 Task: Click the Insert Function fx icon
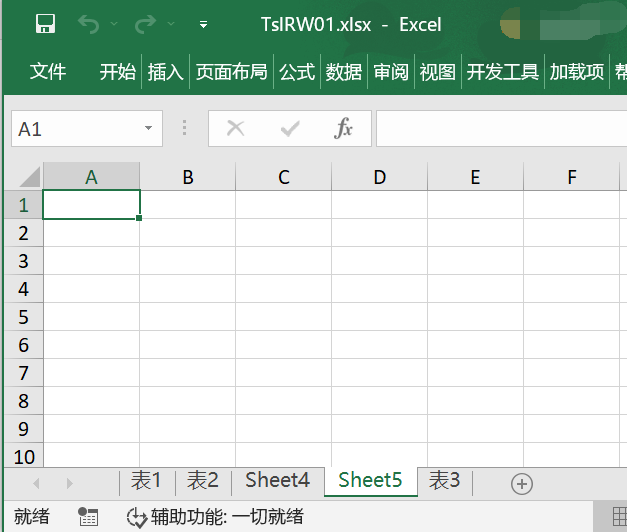(343, 129)
